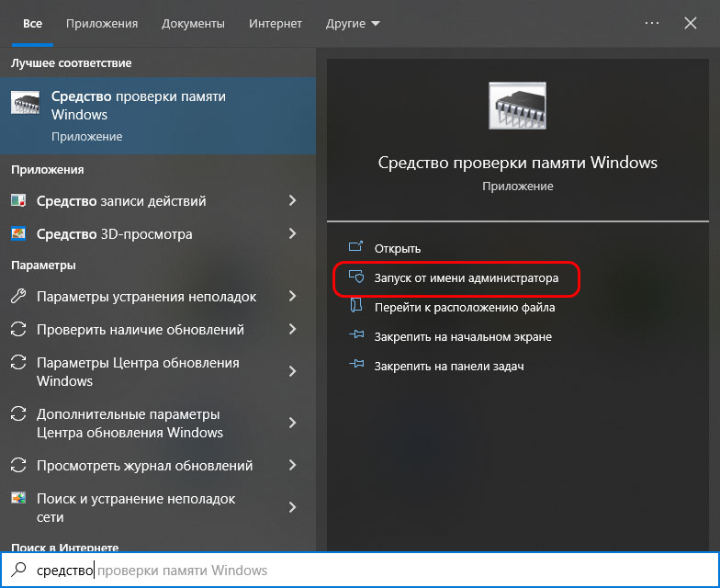
Task: Focus the search box with средство typed
Action: point(360,570)
